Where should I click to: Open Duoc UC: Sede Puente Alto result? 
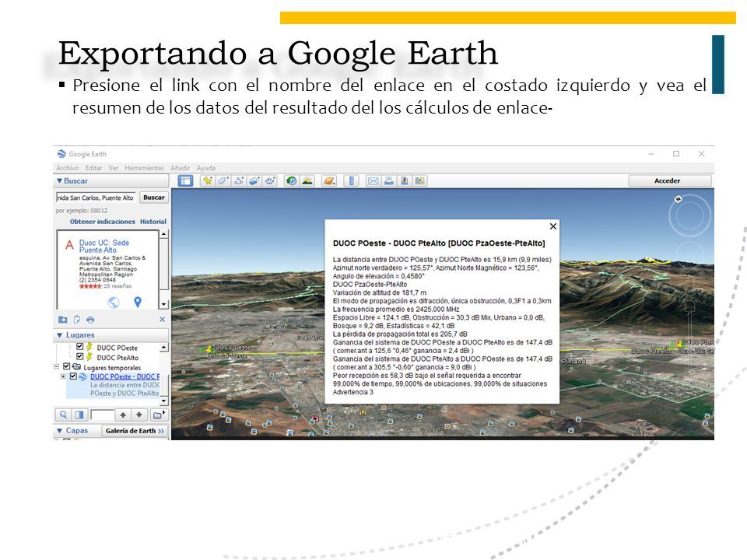(103, 247)
